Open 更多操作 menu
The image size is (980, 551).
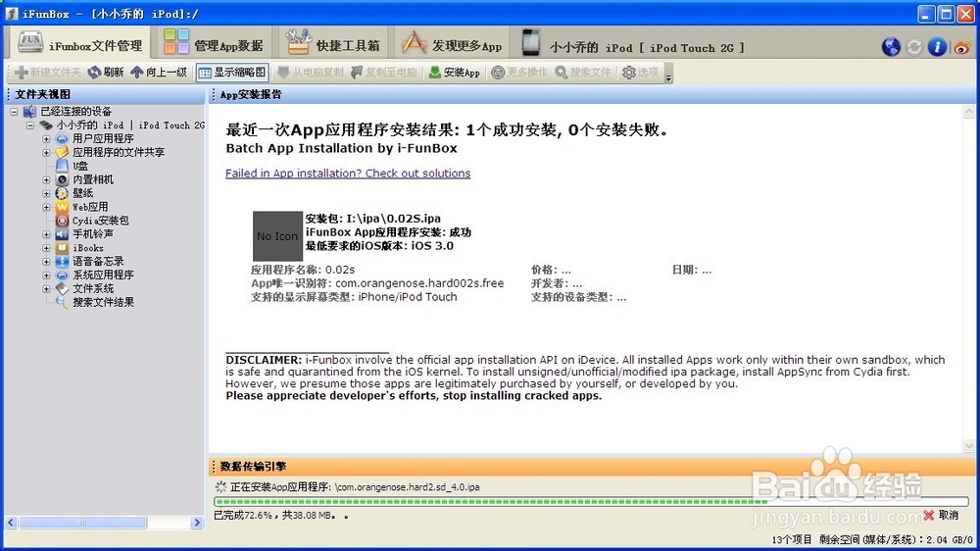pos(519,72)
